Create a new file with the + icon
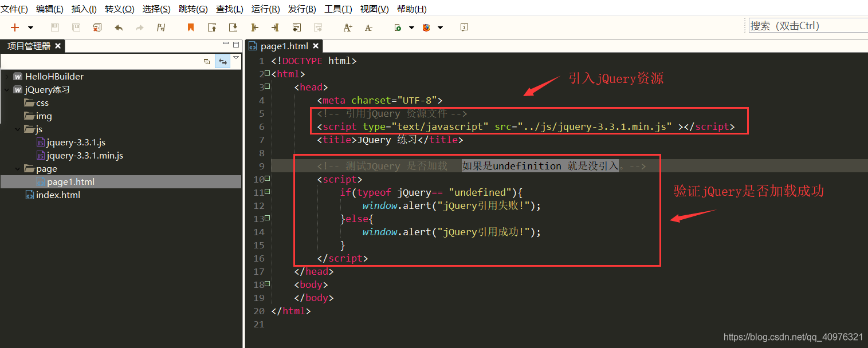 coord(14,27)
